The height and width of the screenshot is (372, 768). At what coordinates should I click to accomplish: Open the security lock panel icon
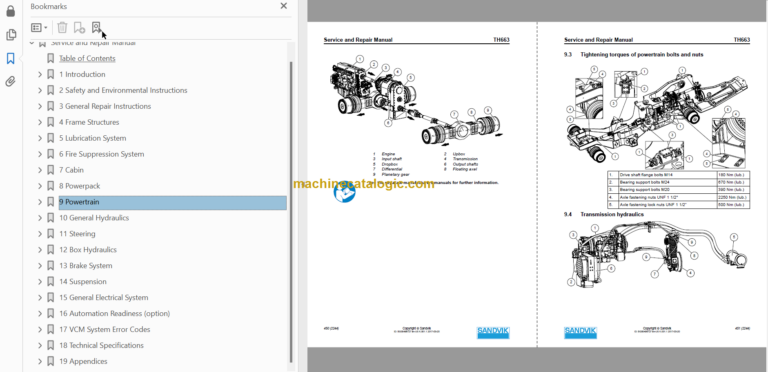click(11, 11)
